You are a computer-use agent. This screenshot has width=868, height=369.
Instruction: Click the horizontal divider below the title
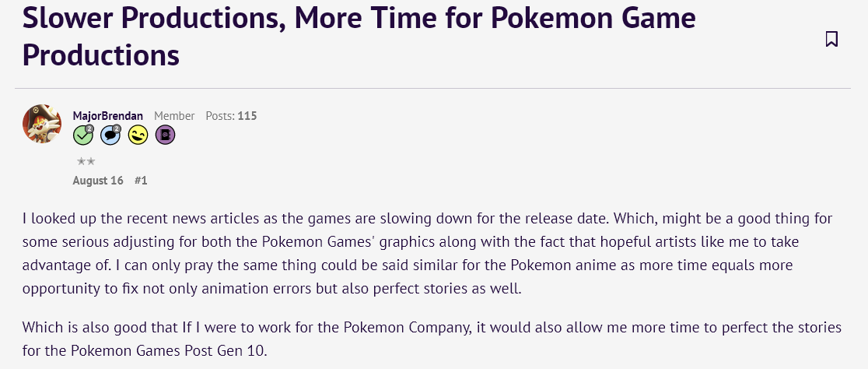pyautogui.click(x=432, y=88)
